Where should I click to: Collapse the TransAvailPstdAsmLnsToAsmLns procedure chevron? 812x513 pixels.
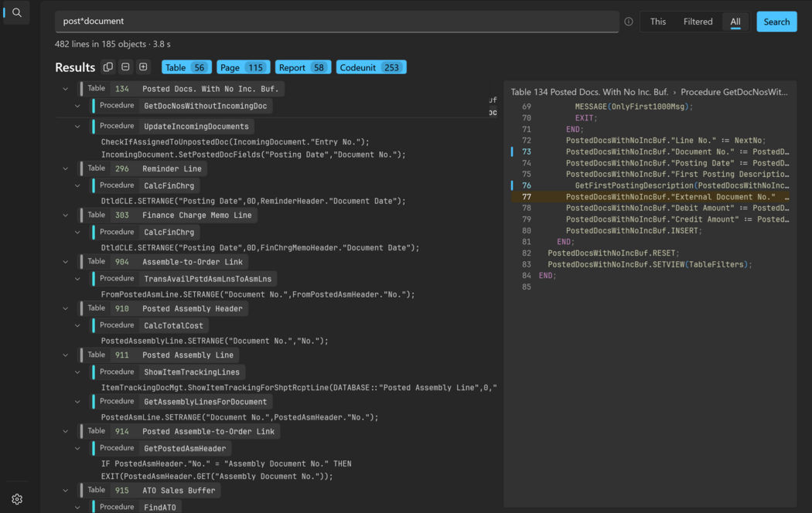point(77,279)
